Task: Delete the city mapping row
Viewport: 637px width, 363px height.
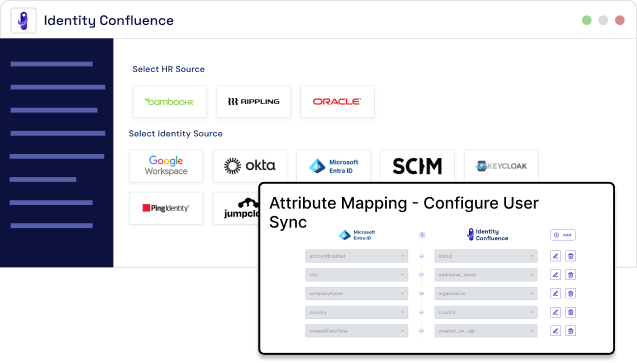Action: (570, 275)
